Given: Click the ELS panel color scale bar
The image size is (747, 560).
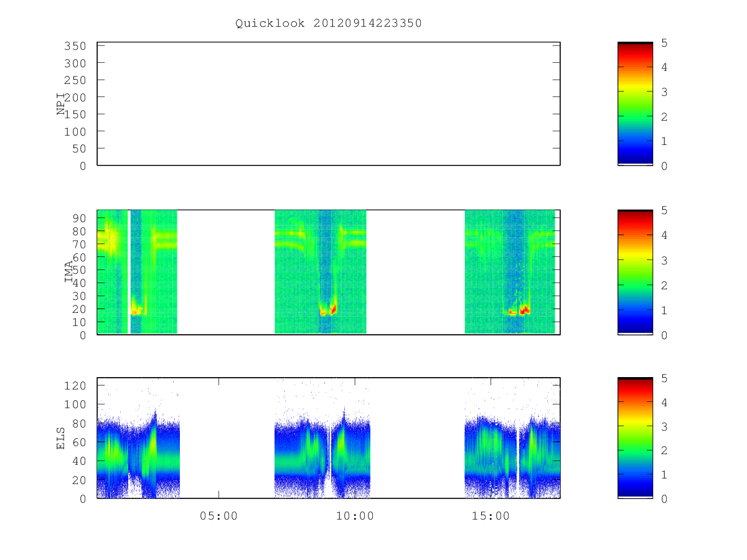Looking at the screenshot, I should pyautogui.click(x=635, y=438).
